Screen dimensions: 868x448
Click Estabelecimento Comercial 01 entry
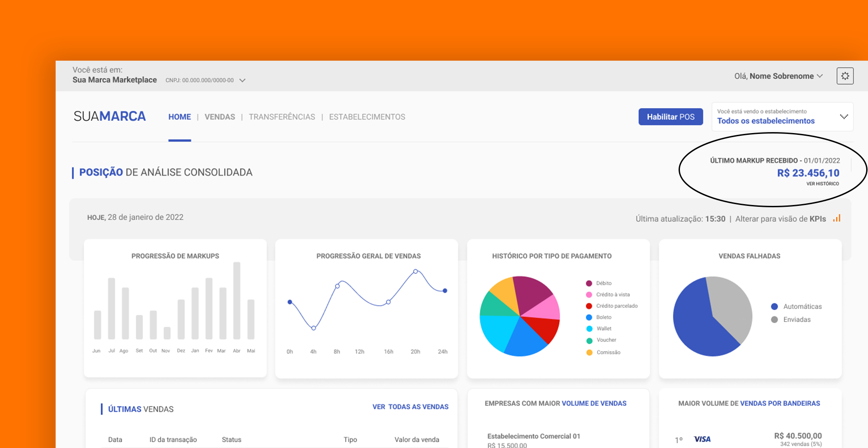point(533,436)
